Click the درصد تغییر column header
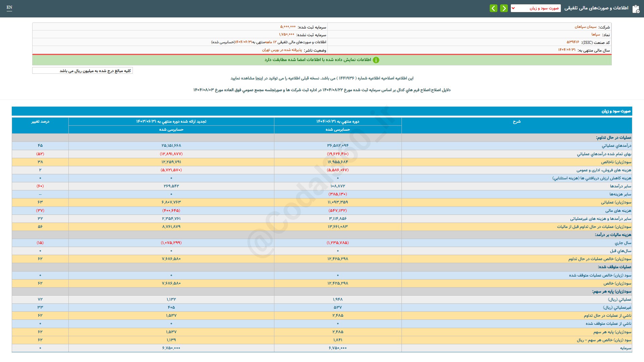Screen dimensions: 644x362 pyautogui.click(x=40, y=122)
